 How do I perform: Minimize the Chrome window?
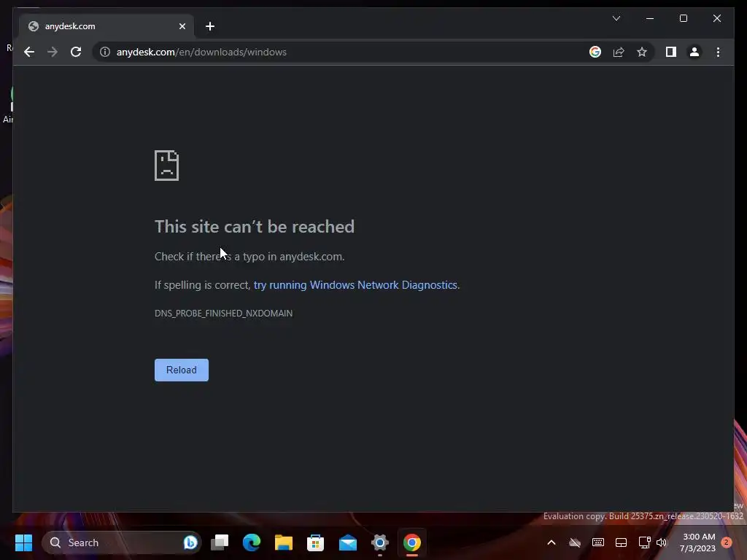coord(650,18)
